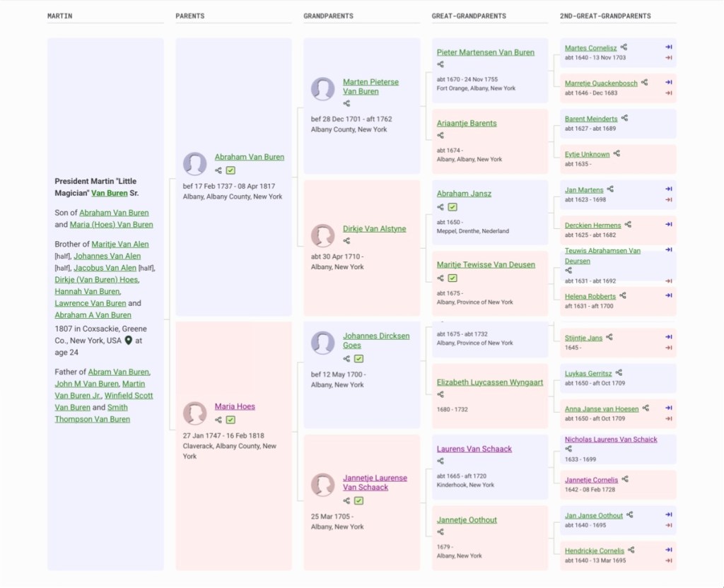
Task: Click the tree icon beside Barent Meinderts
Action: (x=624, y=118)
